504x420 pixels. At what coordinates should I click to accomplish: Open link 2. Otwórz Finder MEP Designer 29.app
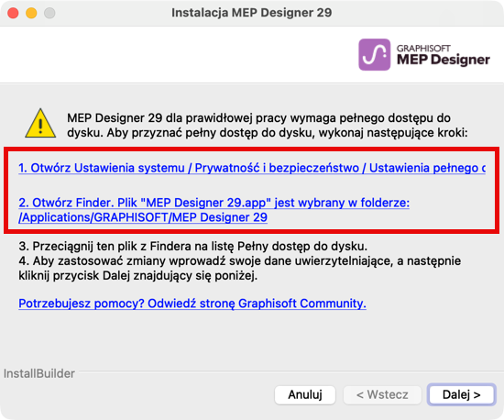[x=214, y=210]
